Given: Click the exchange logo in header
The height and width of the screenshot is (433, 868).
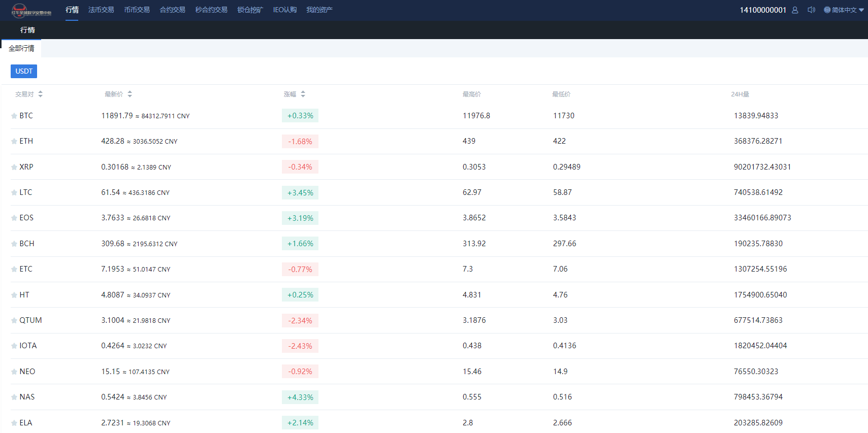Looking at the screenshot, I should pos(31,10).
